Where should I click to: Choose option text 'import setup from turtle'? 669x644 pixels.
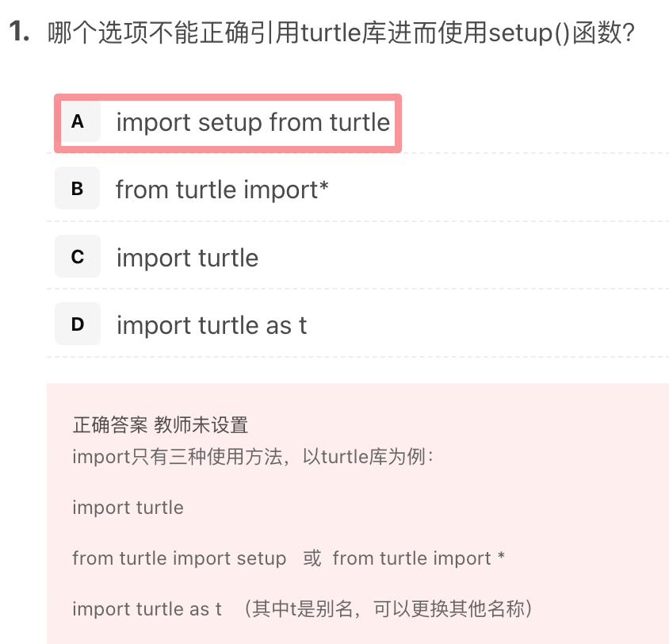tap(253, 122)
